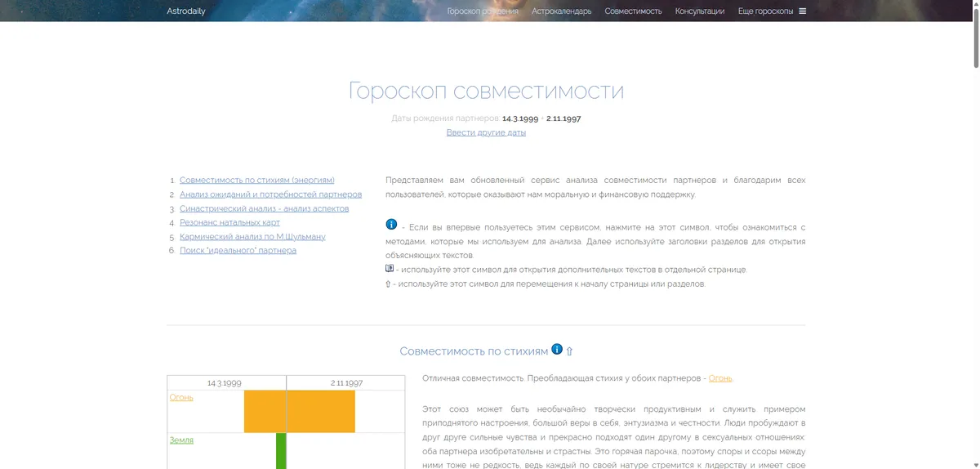Click the orange Огонь bar for 14.3.1999
The width and height of the screenshot is (980, 469).
tap(265, 411)
